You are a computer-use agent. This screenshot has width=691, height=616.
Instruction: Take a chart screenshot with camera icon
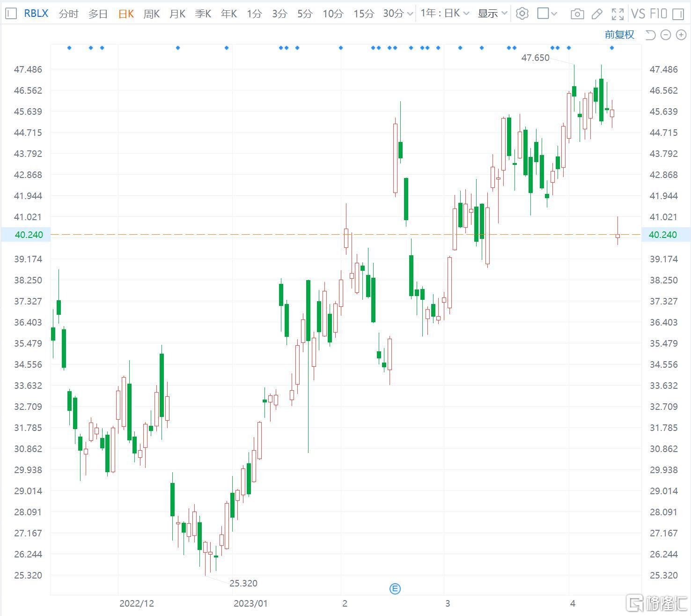pos(577,14)
